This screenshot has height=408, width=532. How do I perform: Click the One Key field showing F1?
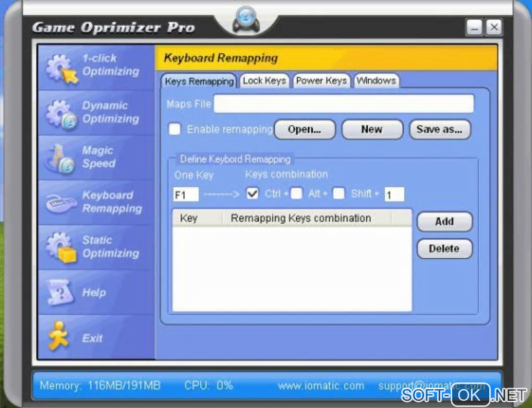pyautogui.click(x=186, y=195)
